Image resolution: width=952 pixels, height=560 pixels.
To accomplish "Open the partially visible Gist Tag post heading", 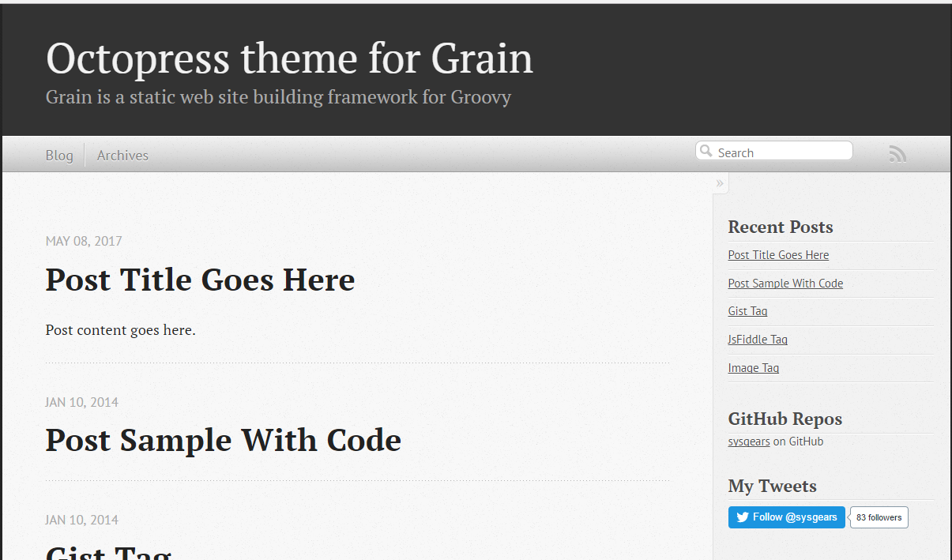I will 108,551.
